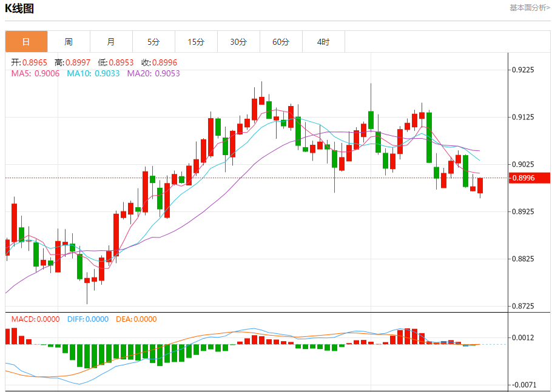Image resolution: width=552 pixels, height=392 pixels.
Task: Switch to the 月 monthly tab
Action: (111, 42)
